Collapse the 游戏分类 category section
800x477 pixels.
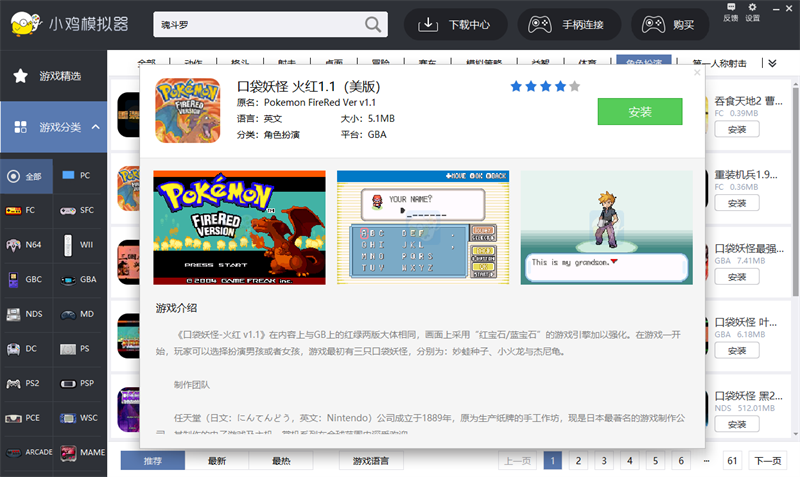(x=95, y=127)
